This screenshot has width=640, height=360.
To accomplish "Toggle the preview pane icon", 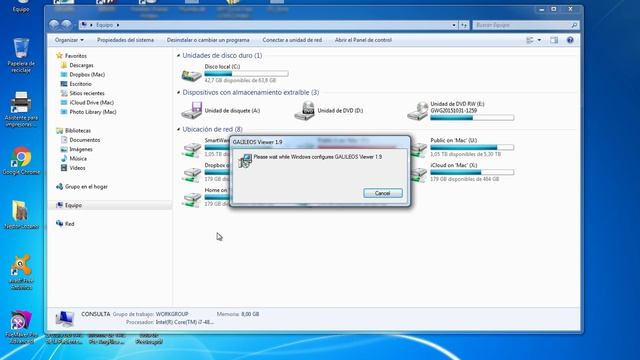I will [554, 40].
